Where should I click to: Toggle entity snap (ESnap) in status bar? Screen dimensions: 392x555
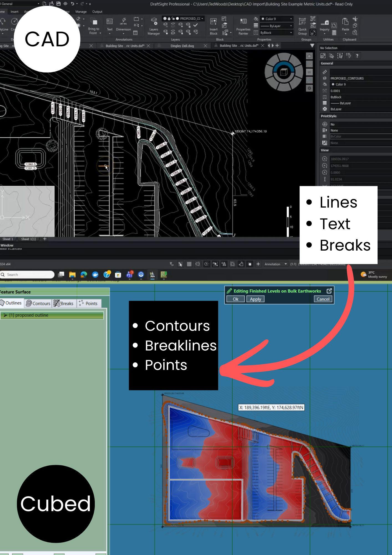click(x=215, y=264)
